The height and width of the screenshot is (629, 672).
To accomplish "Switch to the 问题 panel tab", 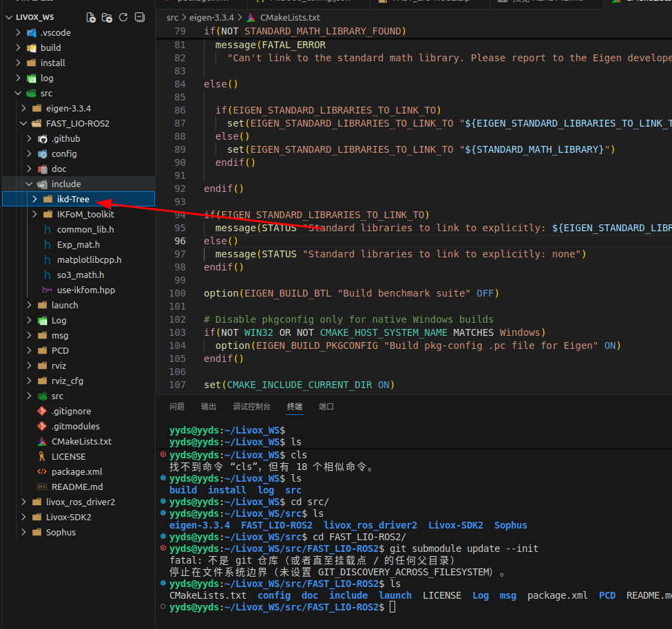I will click(177, 407).
